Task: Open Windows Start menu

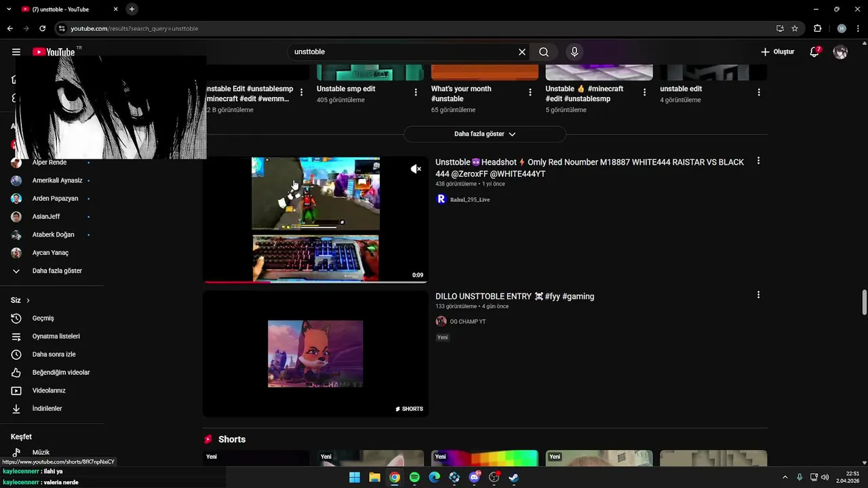Action: [354, 477]
